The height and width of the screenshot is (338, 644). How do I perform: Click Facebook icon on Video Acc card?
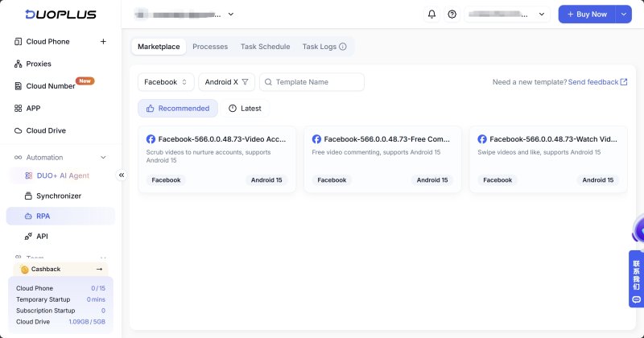(151, 139)
